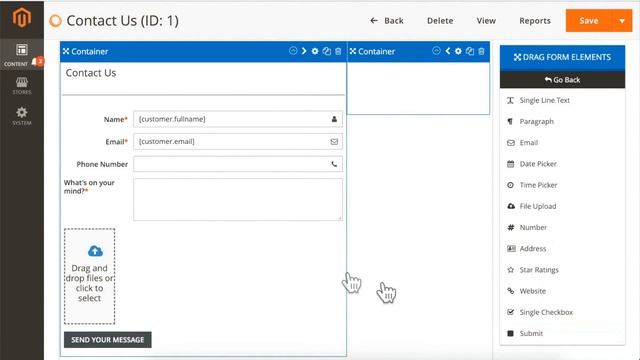This screenshot has height=360, width=640.
Task: Click the move handle of left Container
Action: [66, 51]
